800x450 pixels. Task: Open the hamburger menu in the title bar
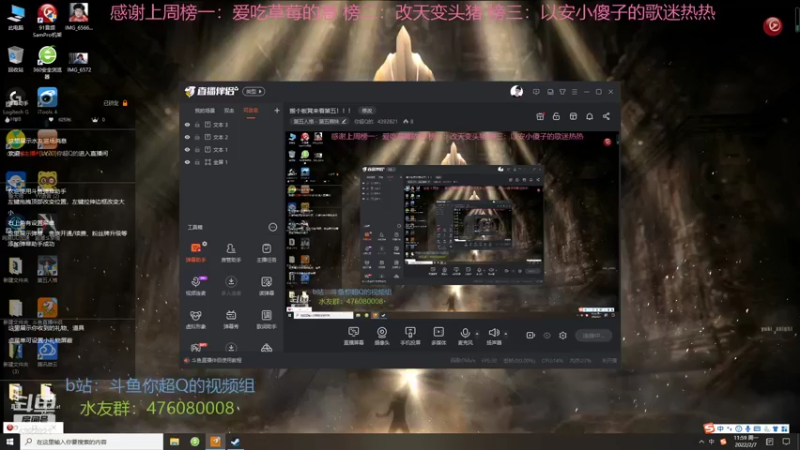574,92
